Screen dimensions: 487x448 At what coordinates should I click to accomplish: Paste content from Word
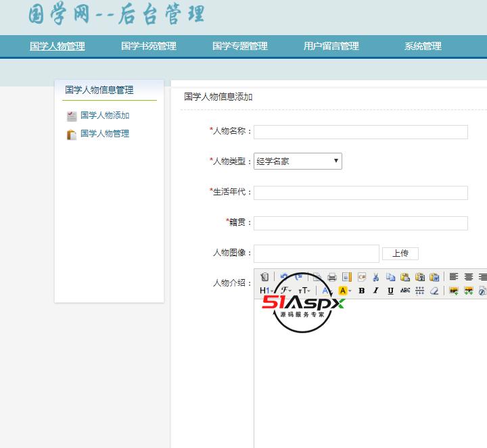pos(434,276)
